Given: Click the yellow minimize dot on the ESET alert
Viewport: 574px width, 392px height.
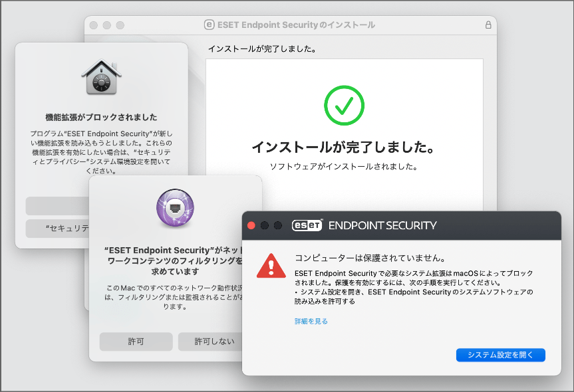Looking at the screenshot, I should coord(265,226).
